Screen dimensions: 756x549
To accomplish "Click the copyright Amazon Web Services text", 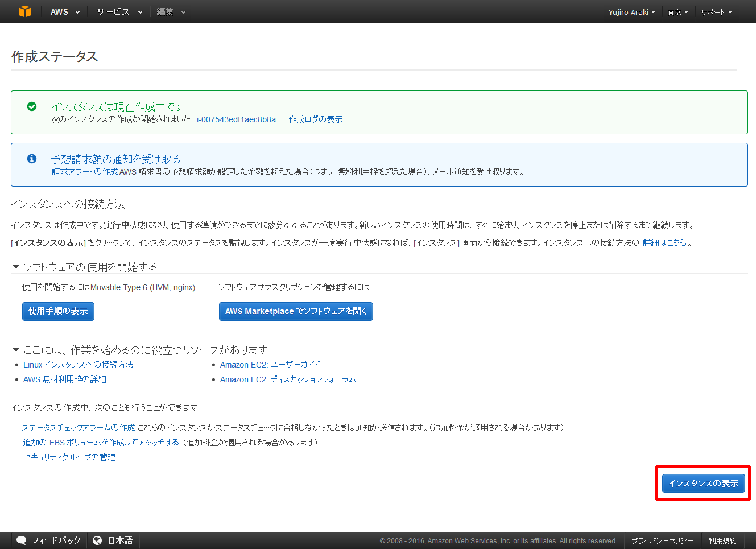I will tap(498, 541).
